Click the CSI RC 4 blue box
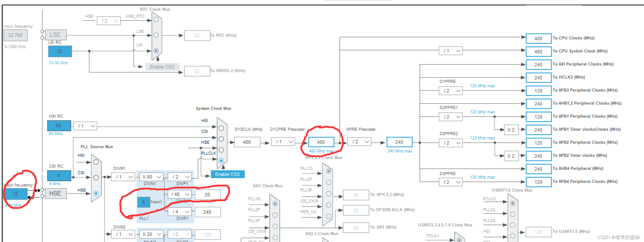644x242 pixels. pyautogui.click(x=59, y=175)
